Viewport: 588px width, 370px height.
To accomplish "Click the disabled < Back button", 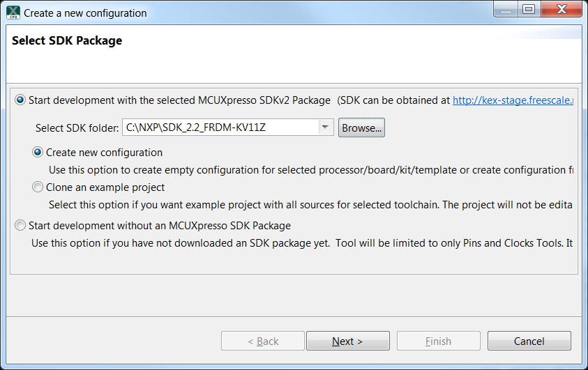I will (263, 341).
